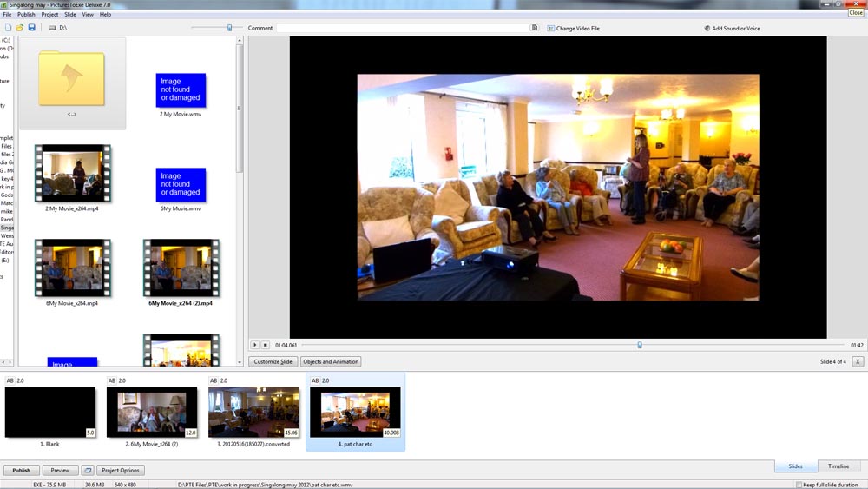Select slide 2. 6My Movie_x264 (2)
The image size is (868, 489).
click(x=152, y=412)
